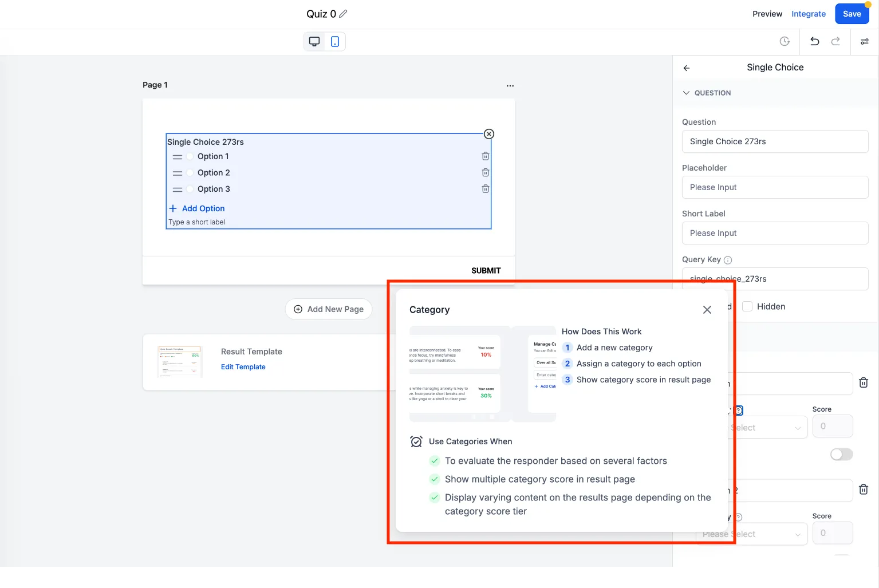Click Show category score in result page
879x588 pixels.
point(644,380)
